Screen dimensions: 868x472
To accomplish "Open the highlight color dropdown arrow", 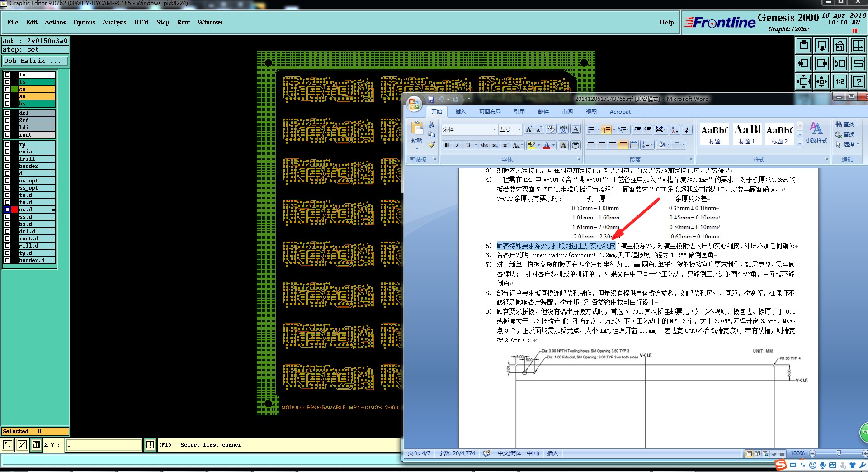I will pyautogui.click(x=538, y=145).
